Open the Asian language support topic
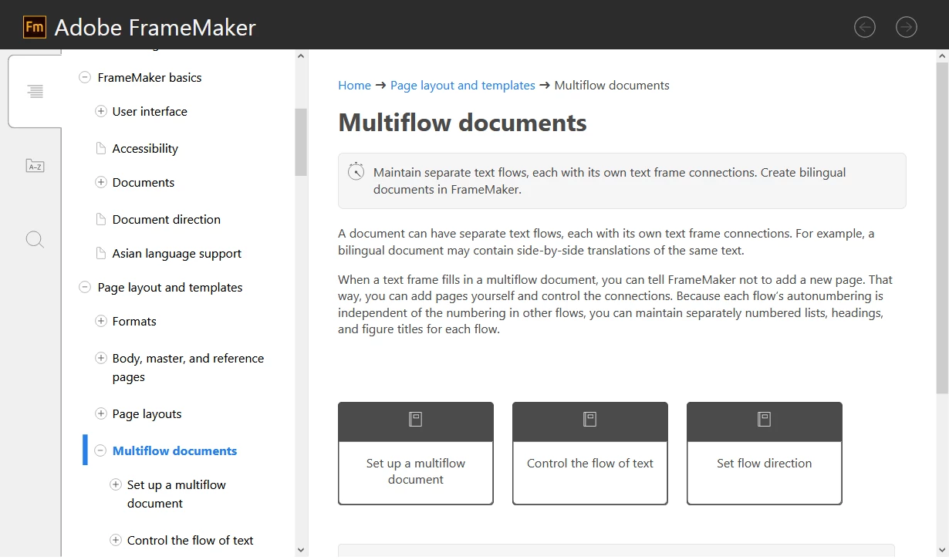This screenshot has width=949, height=560. [177, 253]
